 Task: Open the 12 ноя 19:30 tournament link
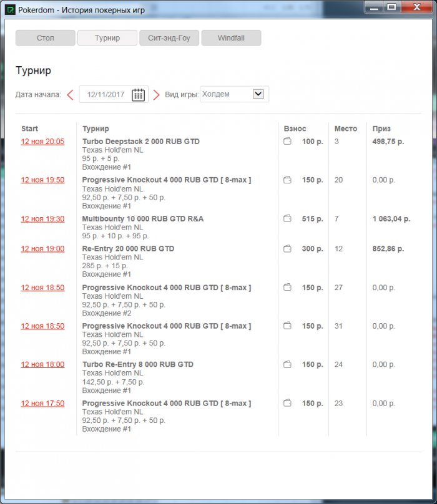(42, 219)
